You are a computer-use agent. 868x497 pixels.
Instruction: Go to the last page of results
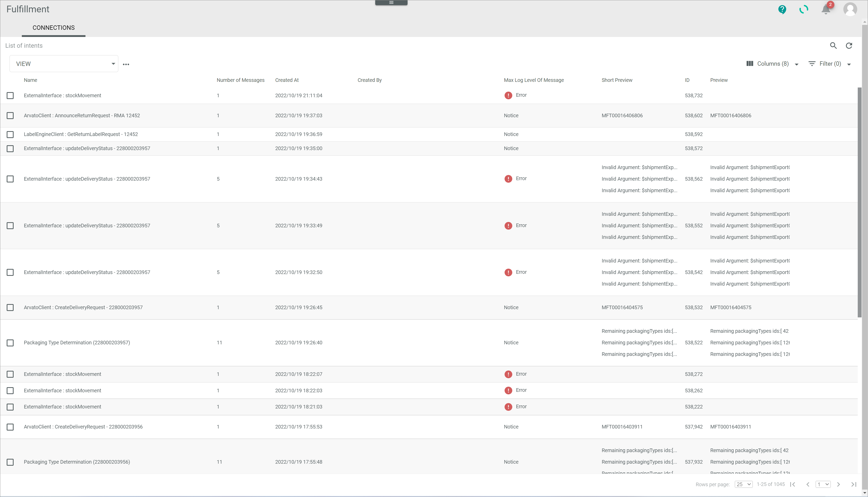853,484
